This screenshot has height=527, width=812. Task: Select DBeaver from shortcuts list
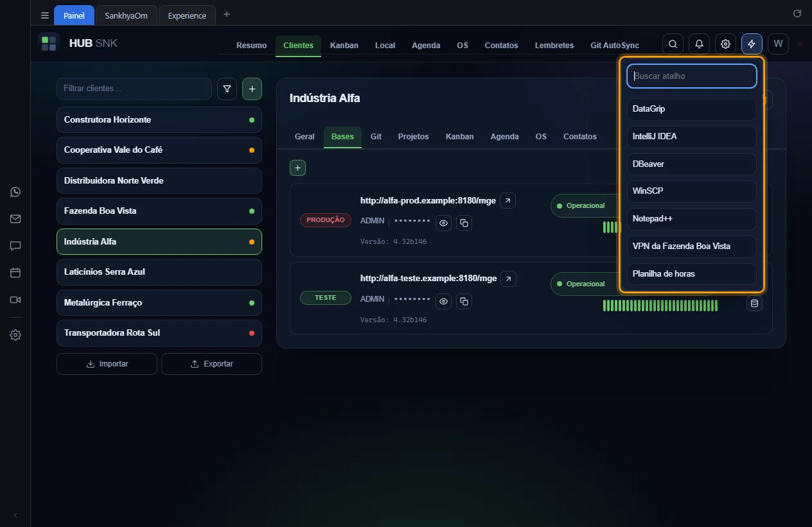pyautogui.click(x=692, y=164)
